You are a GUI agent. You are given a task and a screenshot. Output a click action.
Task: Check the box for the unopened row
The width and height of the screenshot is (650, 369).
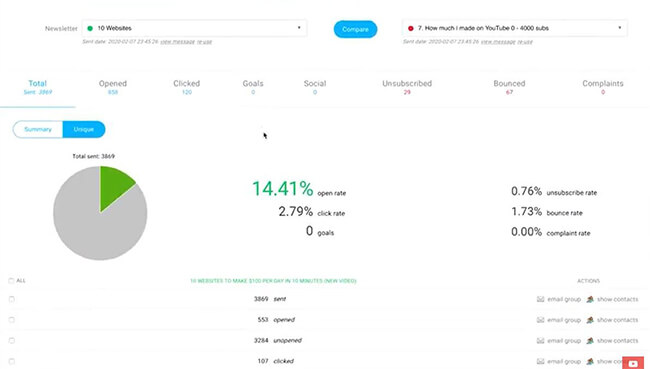12,340
